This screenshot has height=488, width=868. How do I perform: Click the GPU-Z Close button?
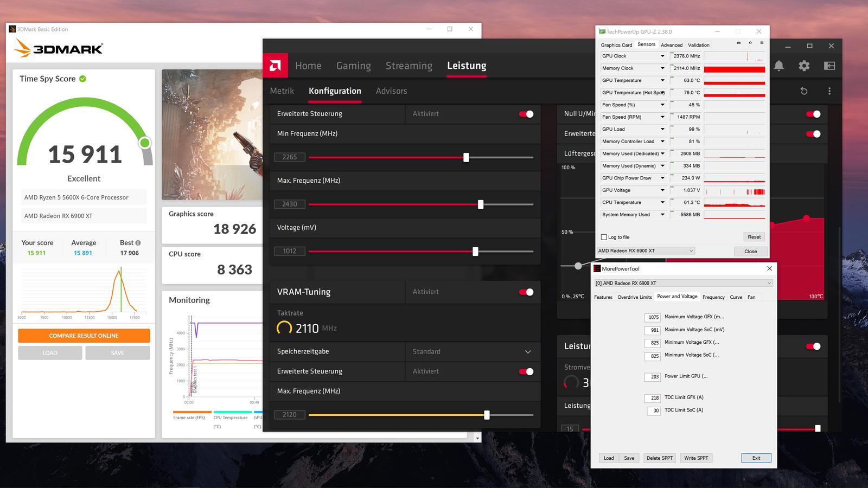(750, 251)
